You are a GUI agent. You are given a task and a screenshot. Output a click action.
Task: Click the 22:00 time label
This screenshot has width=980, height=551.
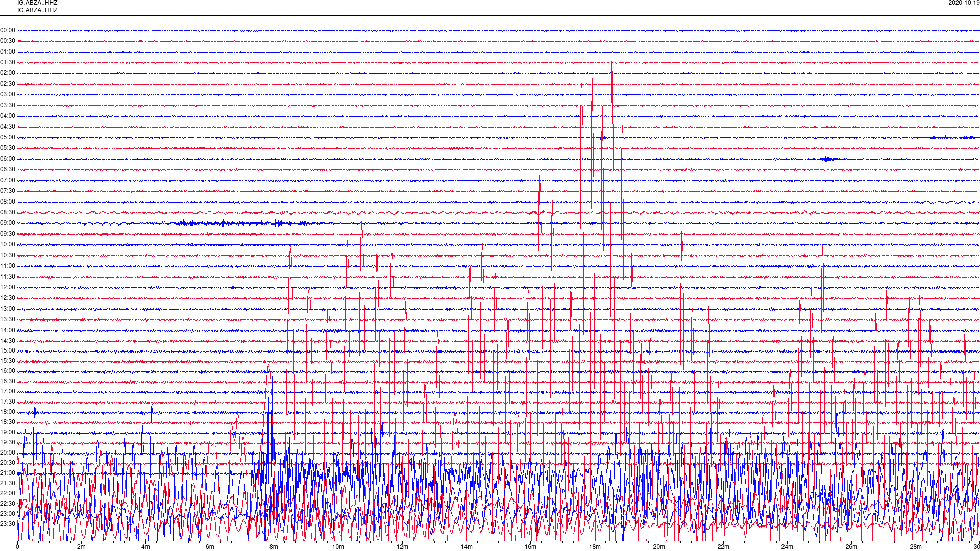click(8, 494)
